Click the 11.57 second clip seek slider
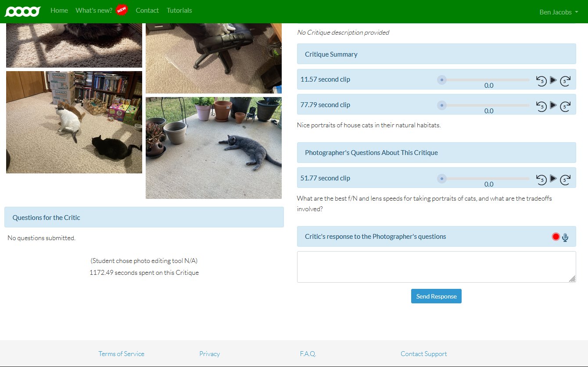Viewport: 588px width, 367px height. (x=483, y=80)
